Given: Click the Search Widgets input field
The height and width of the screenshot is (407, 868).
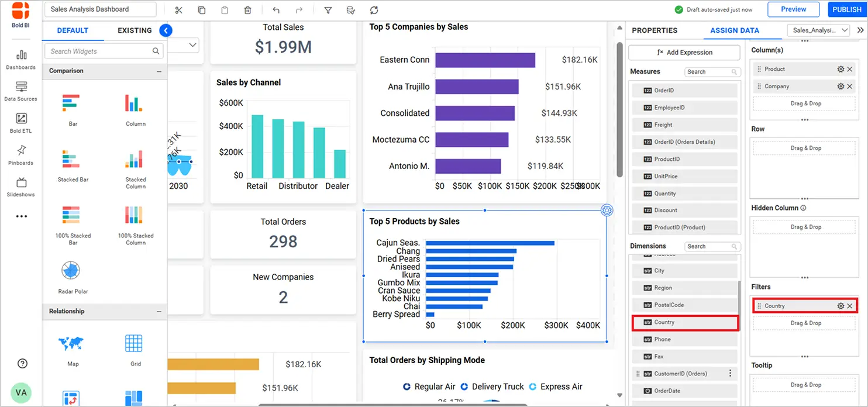Looking at the screenshot, I should [x=99, y=51].
